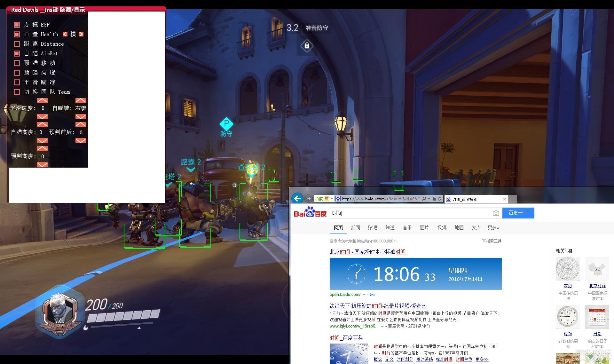This screenshot has height=364, width=614.
Task: Click the lock objective icon in game
Action: [307, 46]
